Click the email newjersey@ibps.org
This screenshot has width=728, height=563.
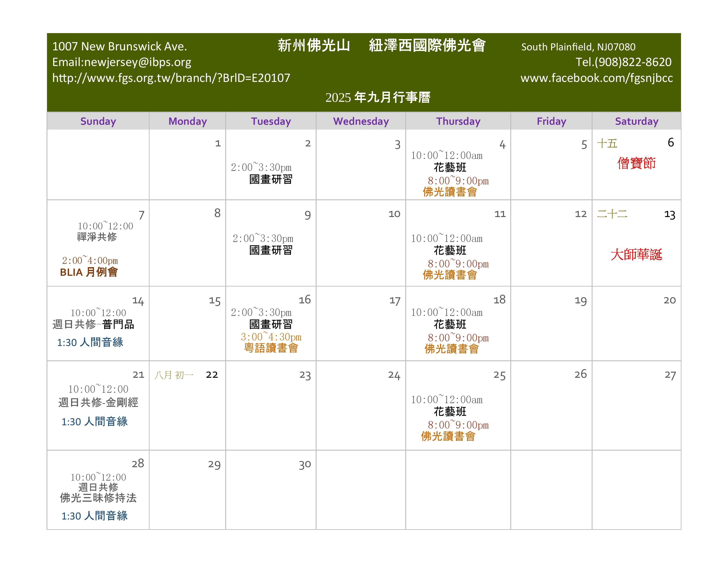pos(137,62)
